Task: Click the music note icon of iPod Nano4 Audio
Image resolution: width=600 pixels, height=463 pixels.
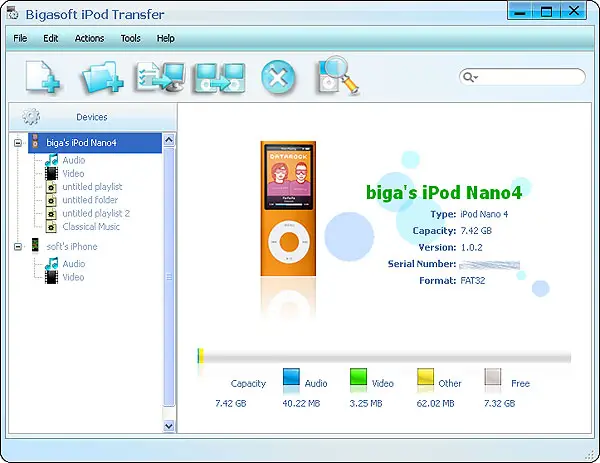Action: pos(52,160)
